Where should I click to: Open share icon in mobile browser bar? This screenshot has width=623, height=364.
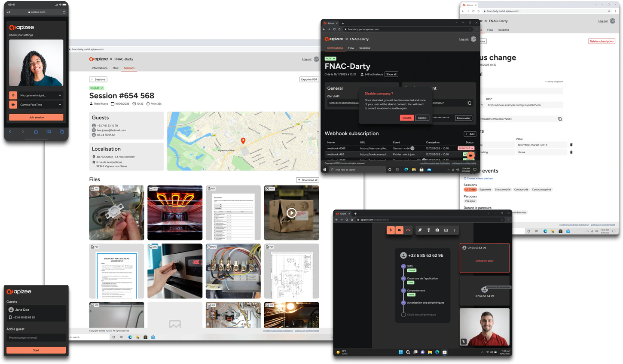click(36, 132)
